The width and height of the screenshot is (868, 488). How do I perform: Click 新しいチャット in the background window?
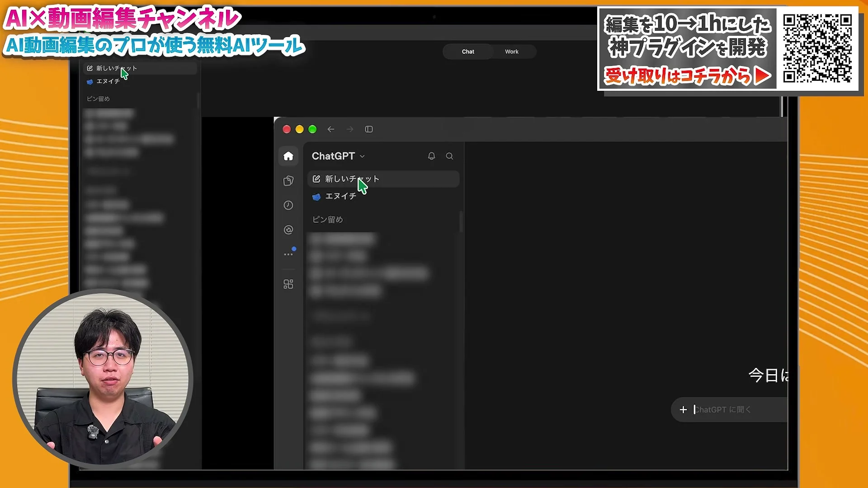(141, 68)
